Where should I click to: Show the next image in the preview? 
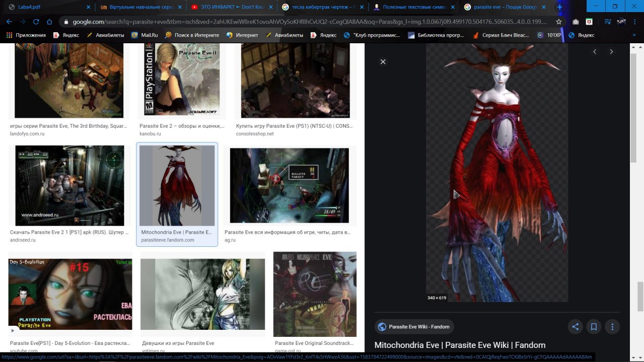611,52
